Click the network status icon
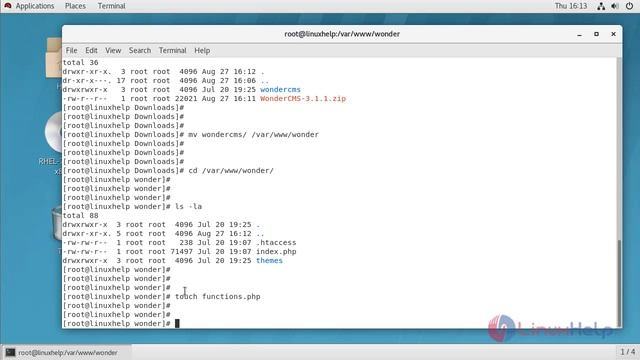The height and width of the screenshot is (360, 640). point(601,6)
